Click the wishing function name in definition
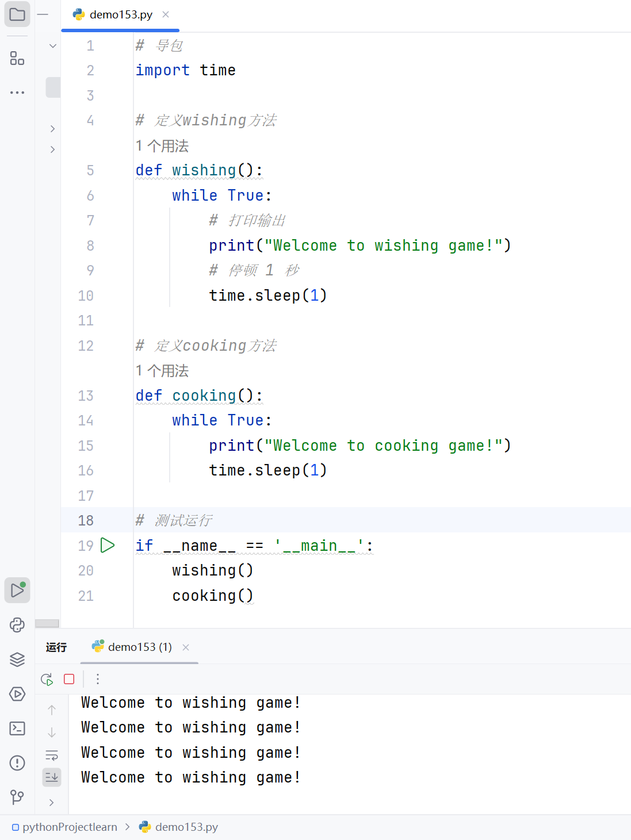 click(204, 170)
